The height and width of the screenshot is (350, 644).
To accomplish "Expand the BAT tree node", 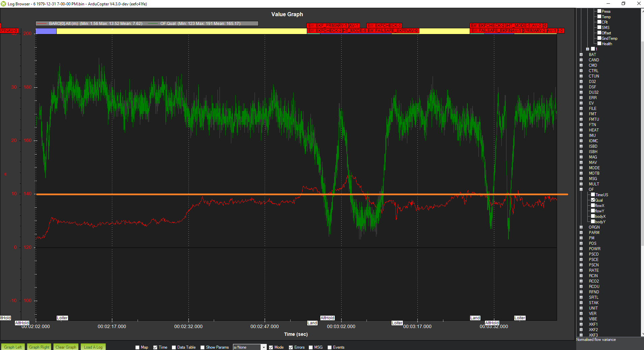I will click(581, 55).
